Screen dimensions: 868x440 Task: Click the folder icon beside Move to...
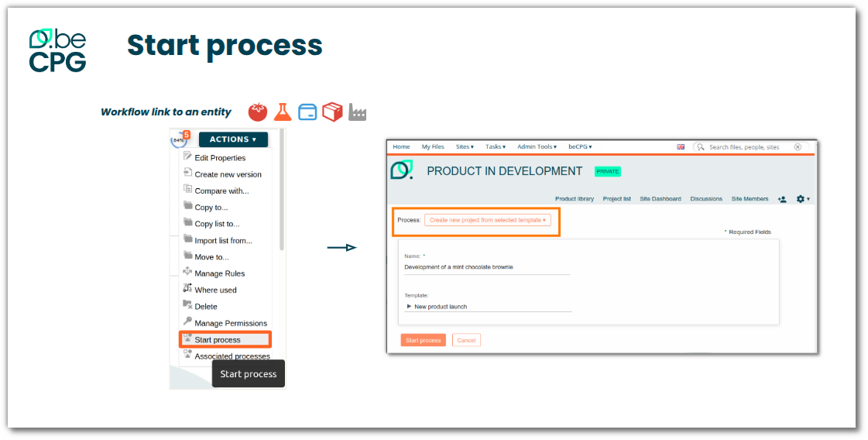[187, 256]
